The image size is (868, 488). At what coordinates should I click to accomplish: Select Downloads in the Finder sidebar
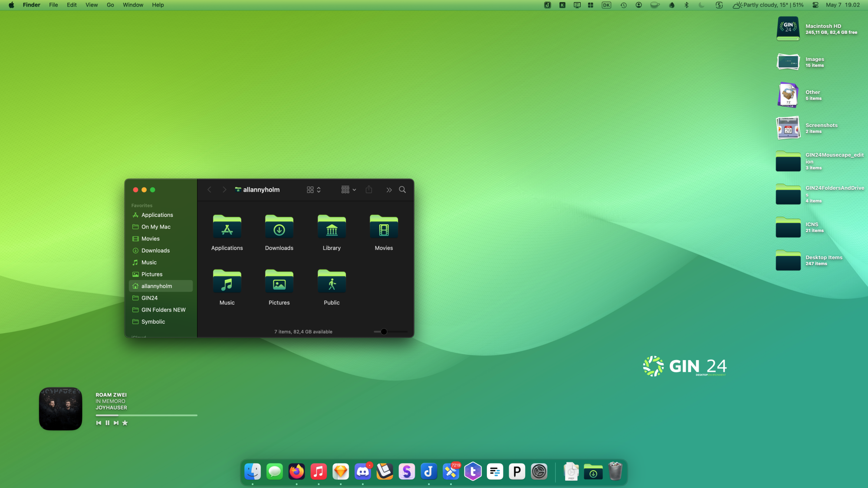tap(155, 251)
